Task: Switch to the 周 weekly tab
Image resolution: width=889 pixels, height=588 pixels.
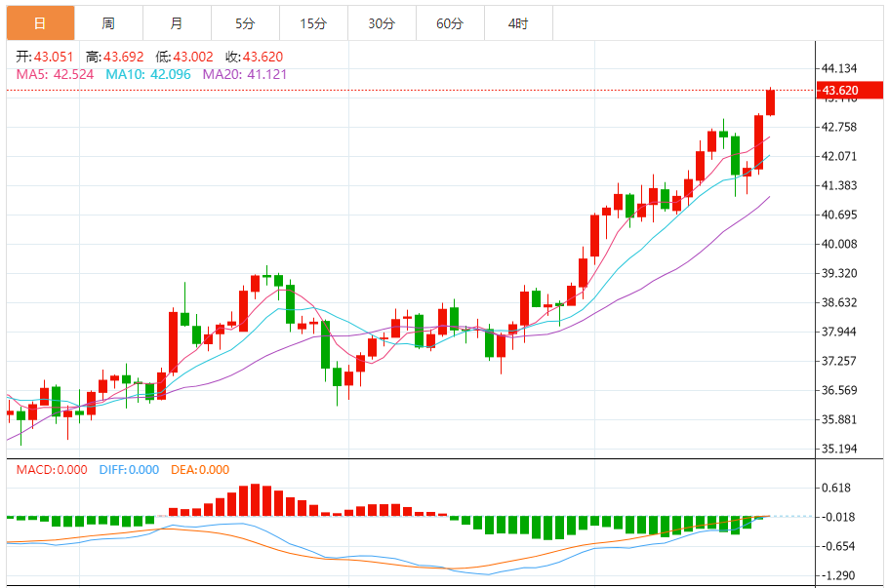Action: 107,23
